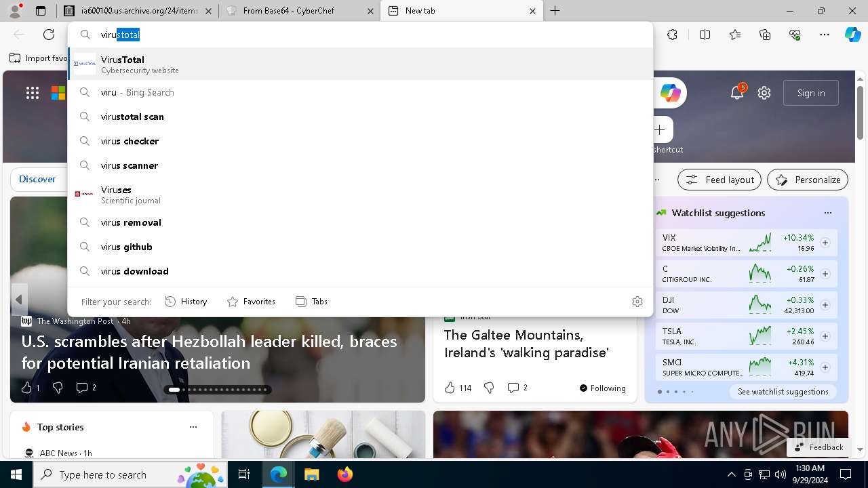This screenshot has width=868, height=488.
Task: Open the Favorites star toolbar icon
Action: 735,35
